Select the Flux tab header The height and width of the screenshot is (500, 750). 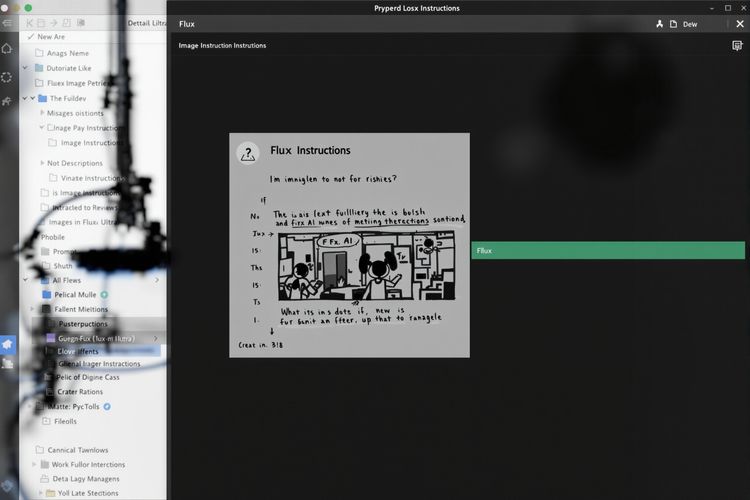coord(187,24)
